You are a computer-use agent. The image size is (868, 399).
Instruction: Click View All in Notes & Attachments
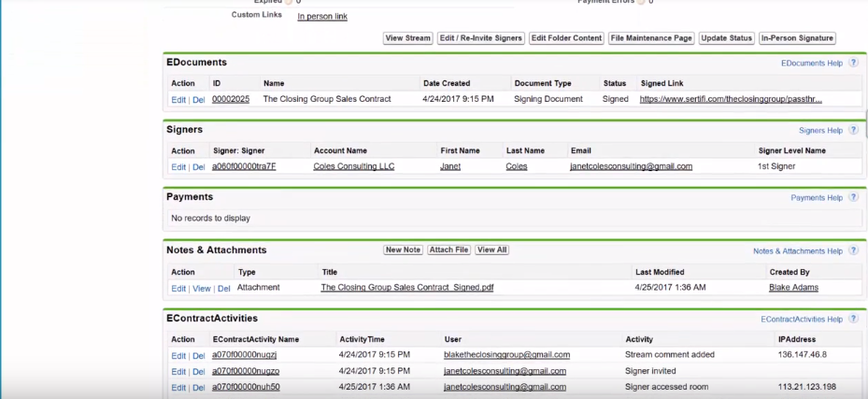tap(491, 250)
